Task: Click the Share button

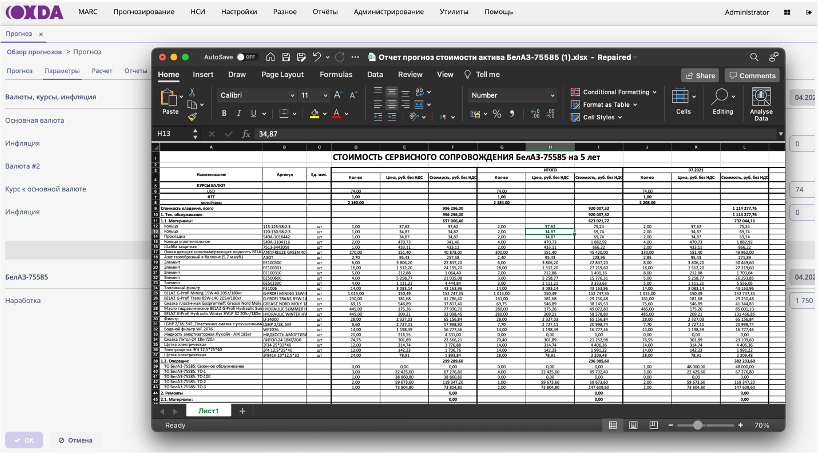Action: [700, 75]
